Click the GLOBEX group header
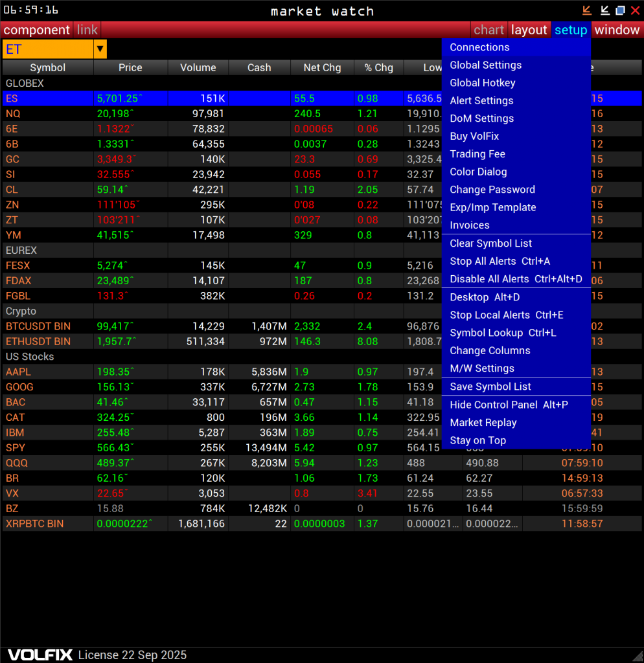 coord(25,84)
